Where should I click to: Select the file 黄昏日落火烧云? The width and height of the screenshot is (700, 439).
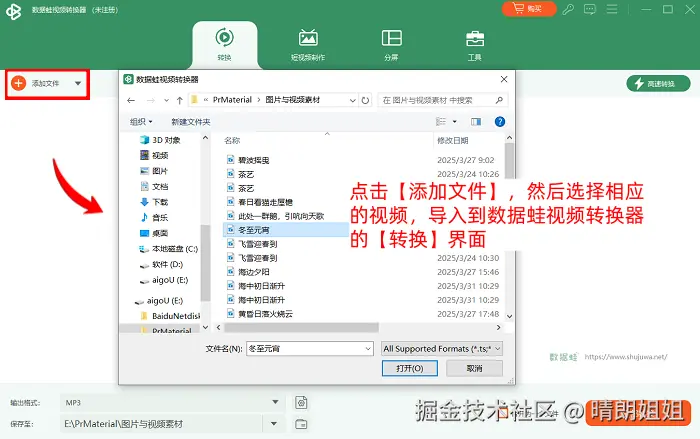tap(265, 314)
